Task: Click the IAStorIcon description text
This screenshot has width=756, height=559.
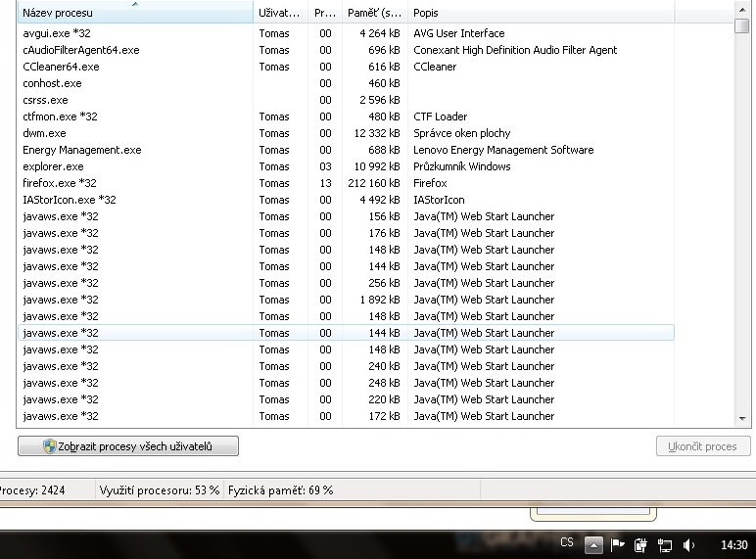Action: 439,200
